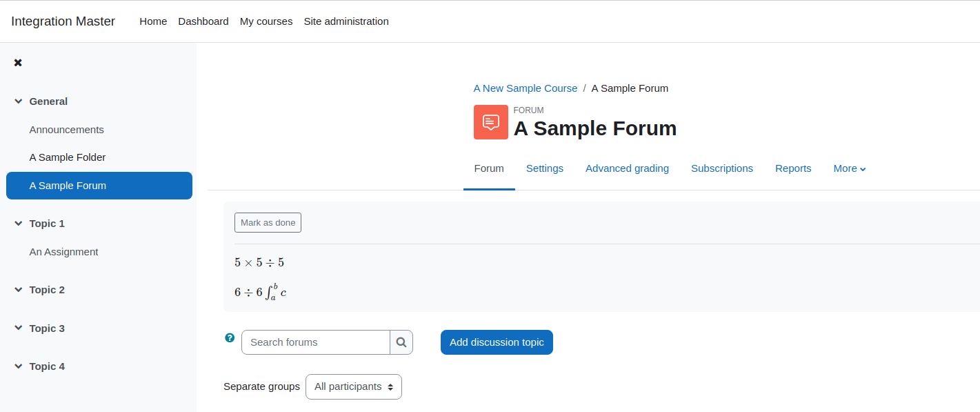Viewport: 980px width, 412px height.
Task: Expand the Topic 3 section chevron
Action: point(19,328)
